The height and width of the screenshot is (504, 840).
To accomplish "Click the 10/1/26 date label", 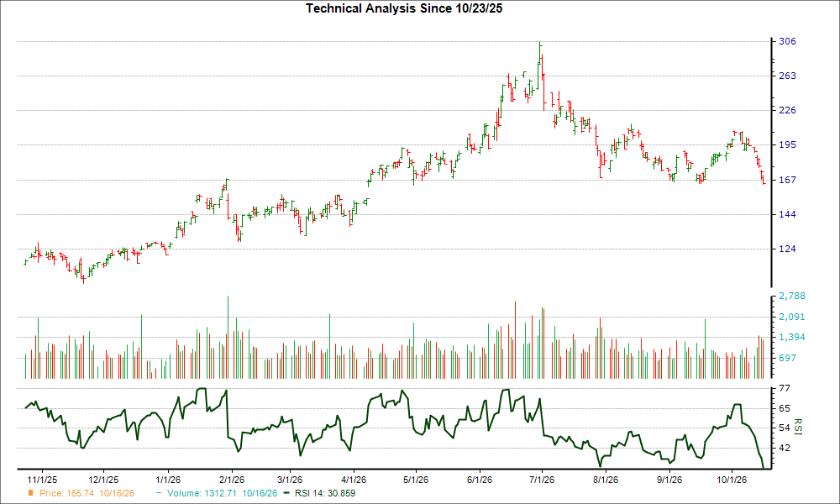I will pyautogui.click(x=732, y=480).
